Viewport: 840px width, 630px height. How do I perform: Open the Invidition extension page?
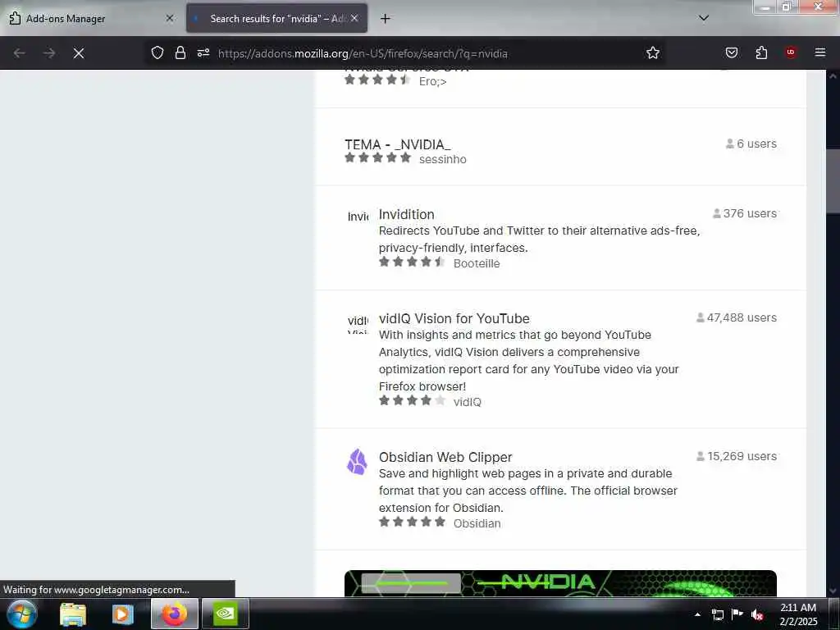407,214
